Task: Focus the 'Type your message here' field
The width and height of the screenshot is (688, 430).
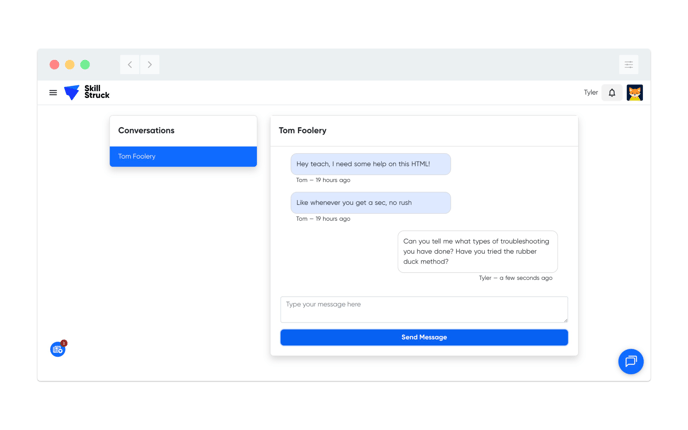Action: point(423,309)
